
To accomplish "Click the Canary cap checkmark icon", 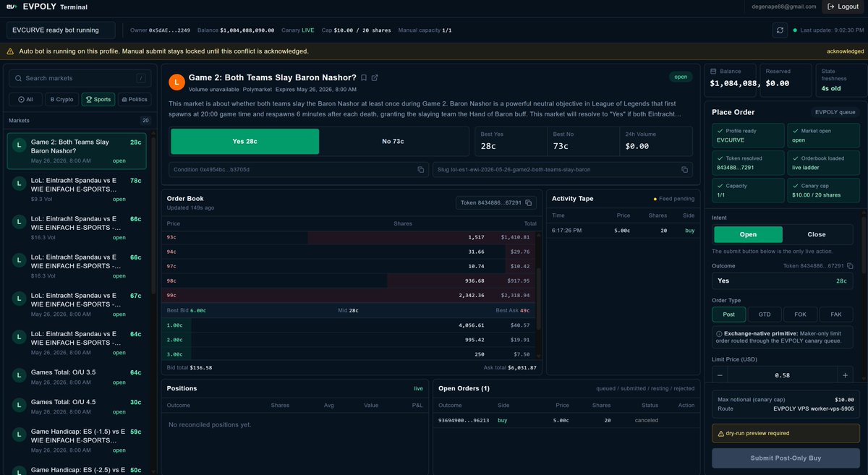I will (795, 186).
